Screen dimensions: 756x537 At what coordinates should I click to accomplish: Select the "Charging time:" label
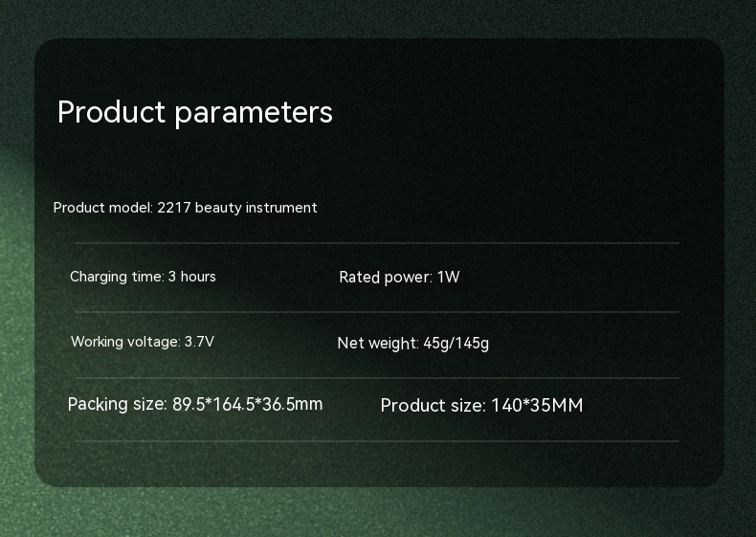click(x=117, y=277)
